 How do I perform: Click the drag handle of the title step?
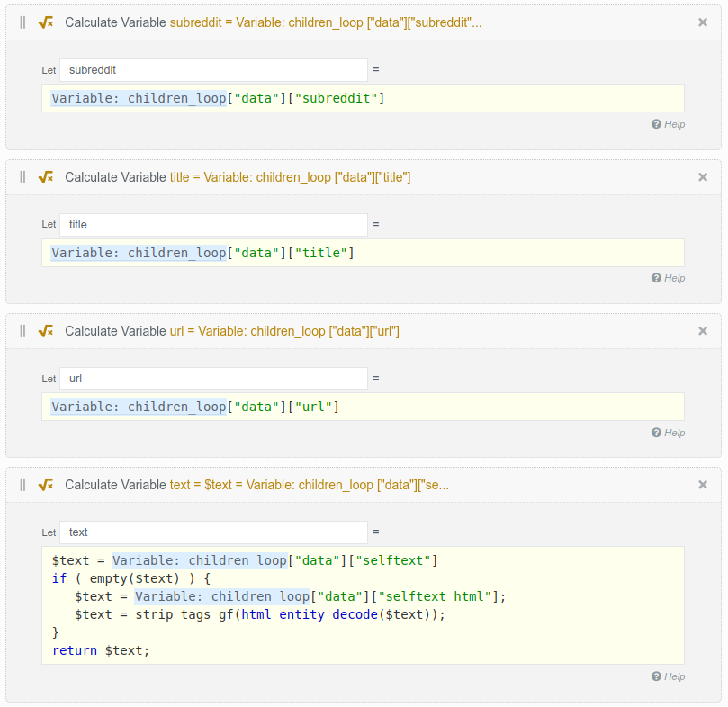(22, 177)
